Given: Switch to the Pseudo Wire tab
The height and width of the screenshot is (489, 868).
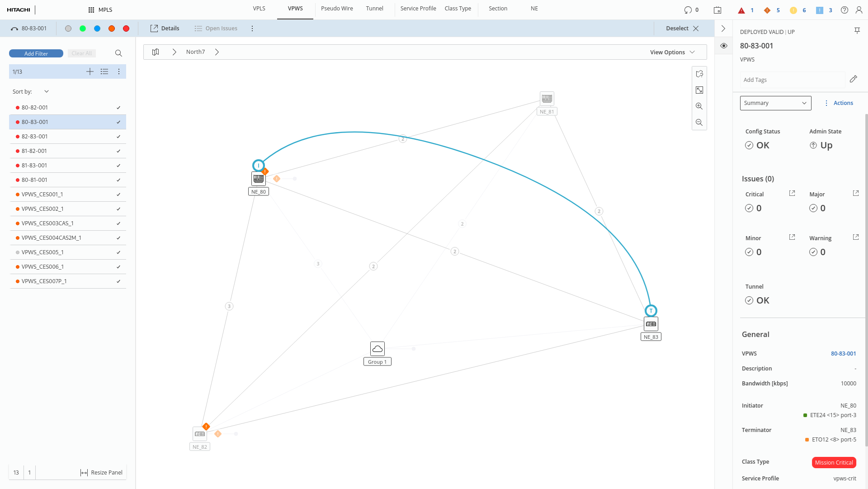Looking at the screenshot, I should (337, 9).
